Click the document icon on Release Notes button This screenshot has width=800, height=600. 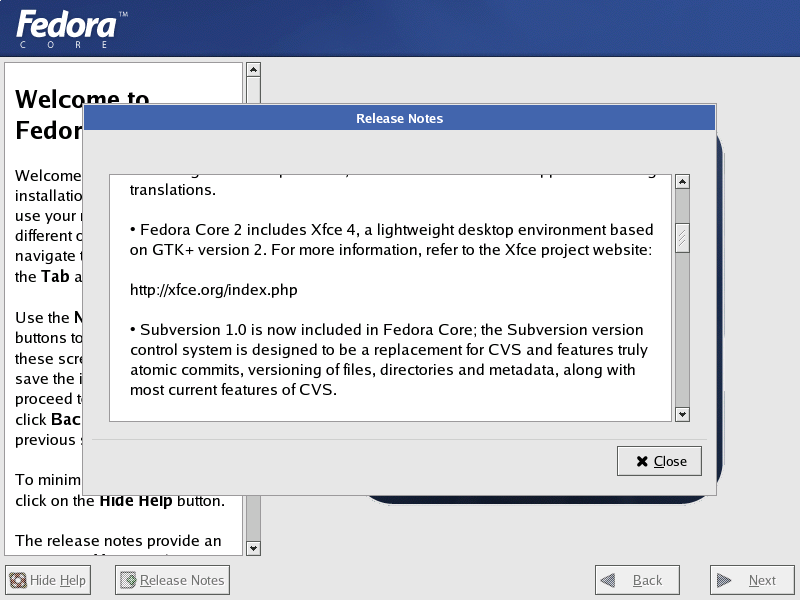click(128, 580)
